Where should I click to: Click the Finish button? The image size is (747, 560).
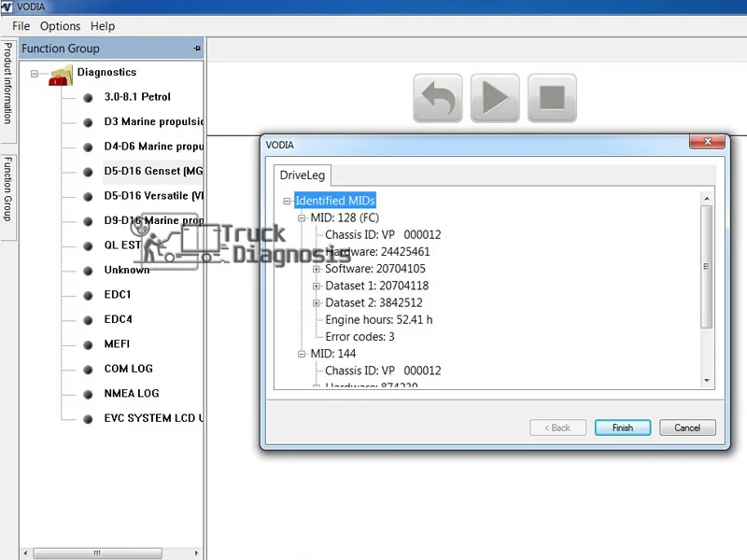pos(622,427)
